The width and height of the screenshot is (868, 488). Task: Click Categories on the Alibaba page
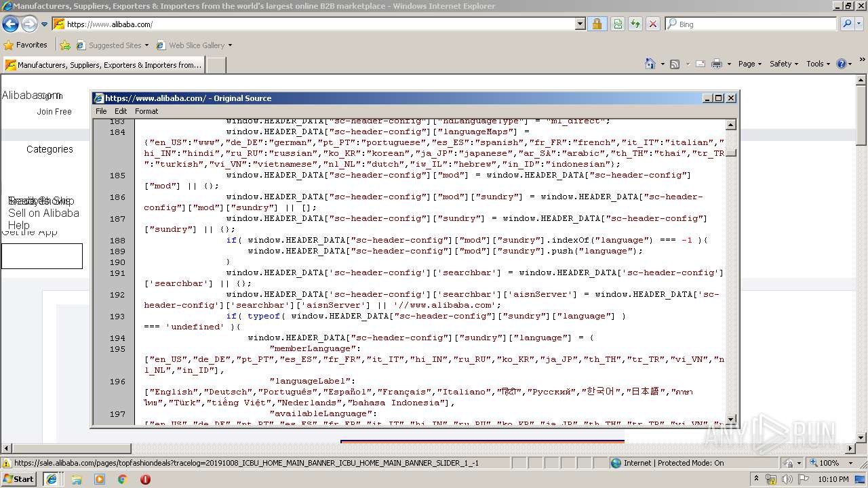(50, 149)
